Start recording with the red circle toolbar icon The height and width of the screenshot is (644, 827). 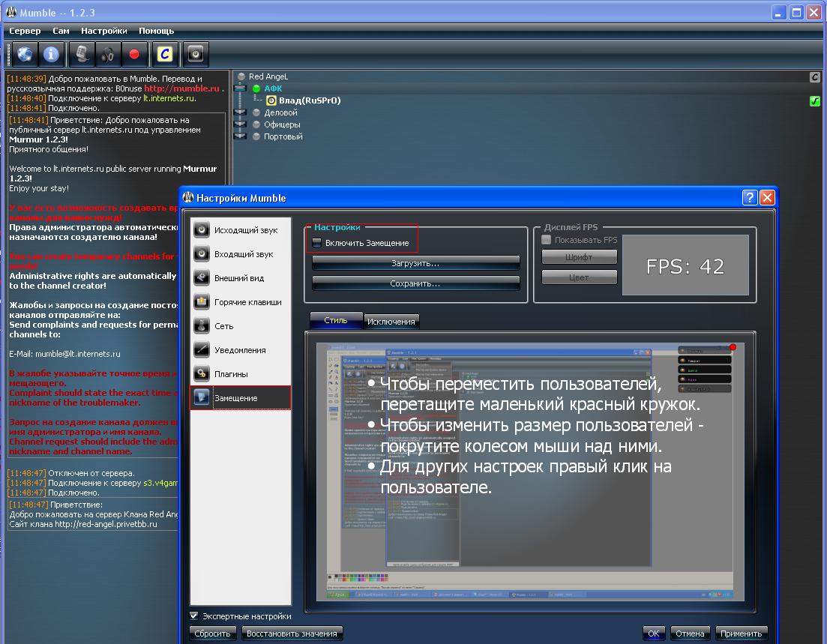(x=134, y=54)
